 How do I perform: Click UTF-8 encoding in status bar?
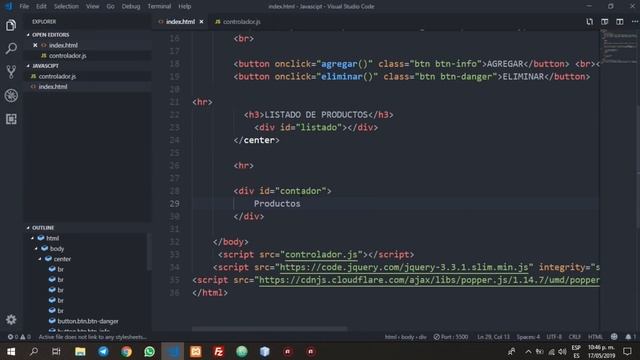coord(554,337)
